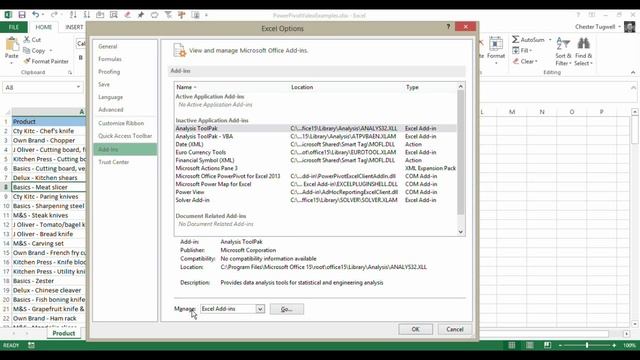Image resolution: width=640 pixels, height=360 pixels.
Task: Click the macro record icon in status bar
Action: point(31,345)
